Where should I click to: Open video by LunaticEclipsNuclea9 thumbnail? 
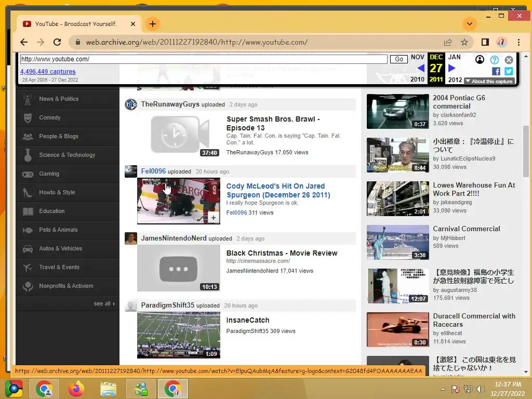click(397, 155)
